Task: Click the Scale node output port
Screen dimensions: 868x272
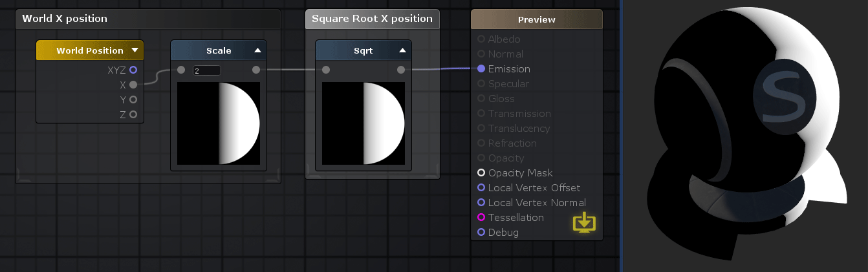Action: point(256,70)
